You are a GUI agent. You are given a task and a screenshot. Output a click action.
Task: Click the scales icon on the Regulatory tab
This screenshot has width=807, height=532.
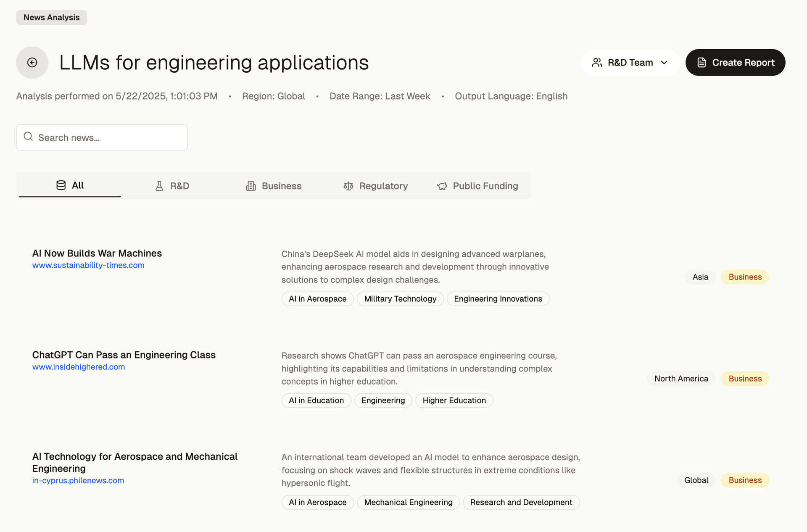(348, 186)
